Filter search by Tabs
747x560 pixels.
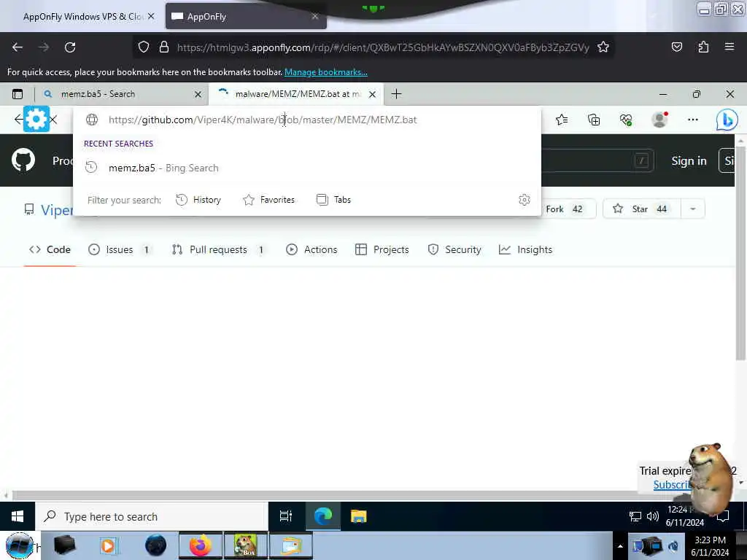pyautogui.click(x=333, y=200)
